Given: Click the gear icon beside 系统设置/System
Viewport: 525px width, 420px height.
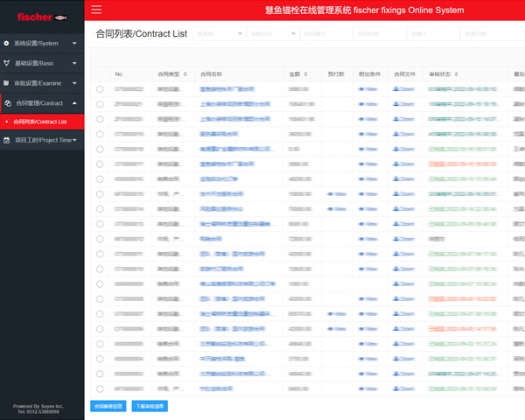Looking at the screenshot, I should [x=7, y=43].
